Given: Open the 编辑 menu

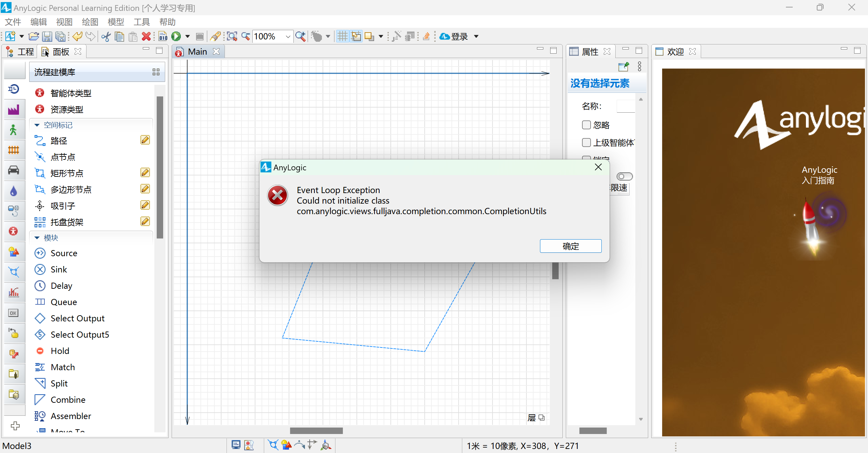Looking at the screenshot, I should (x=39, y=22).
